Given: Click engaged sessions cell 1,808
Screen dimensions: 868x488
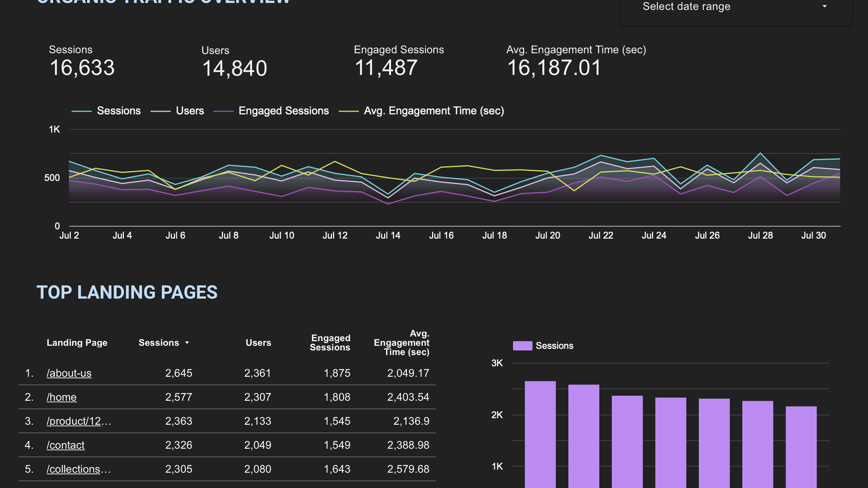Looking at the screenshot, I should point(337,397).
